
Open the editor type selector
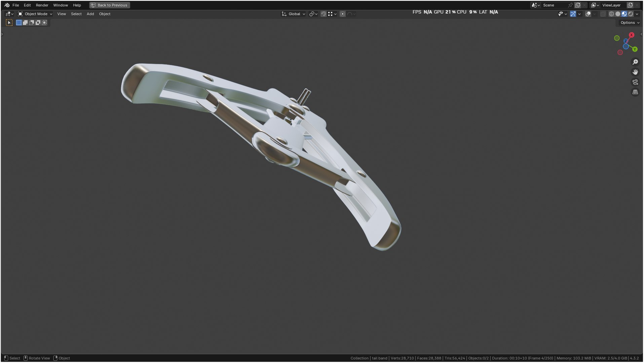coord(9,14)
